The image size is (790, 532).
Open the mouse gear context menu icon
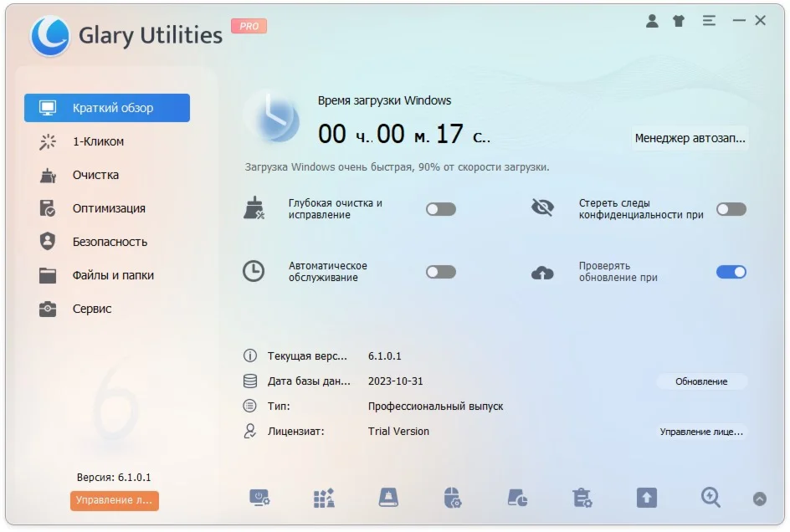coord(453,498)
